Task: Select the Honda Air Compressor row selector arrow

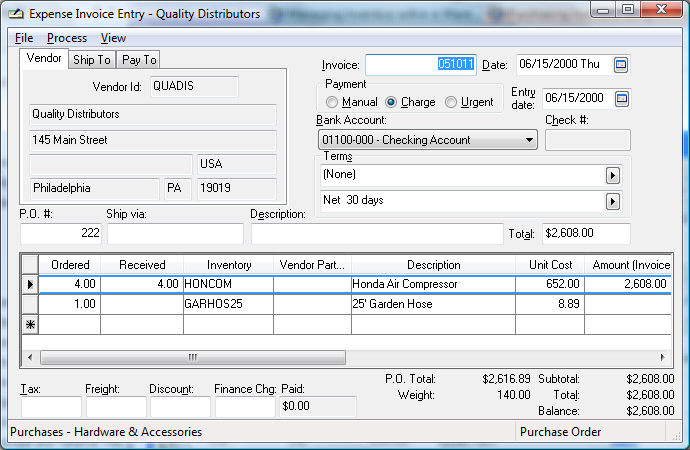Action: [x=30, y=284]
